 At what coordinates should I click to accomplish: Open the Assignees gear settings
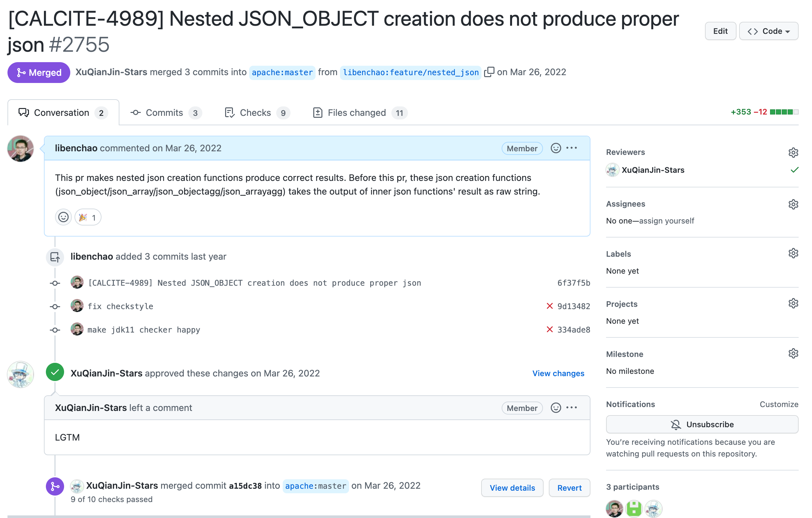[x=793, y=204]
